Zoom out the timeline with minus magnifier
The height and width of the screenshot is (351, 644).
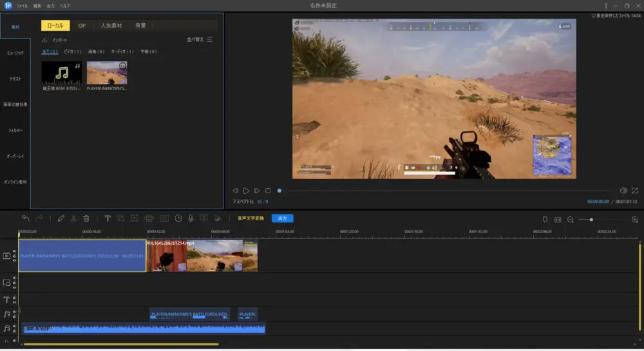coord(571,220)
